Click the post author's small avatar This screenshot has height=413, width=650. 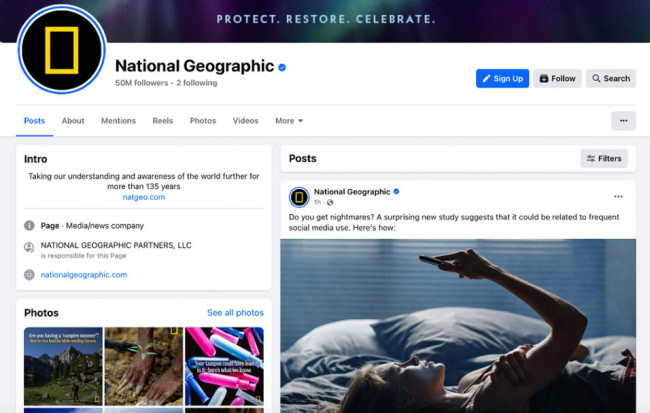pos(299,197)
